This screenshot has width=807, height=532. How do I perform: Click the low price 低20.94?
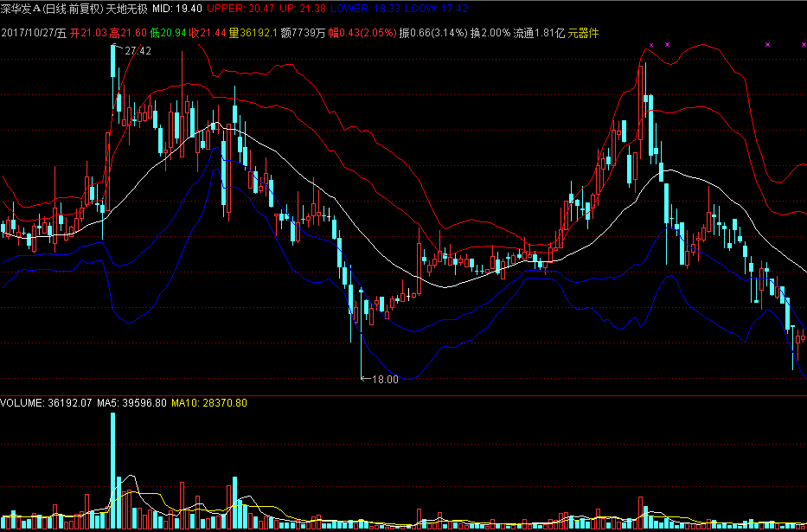[168, 34]
